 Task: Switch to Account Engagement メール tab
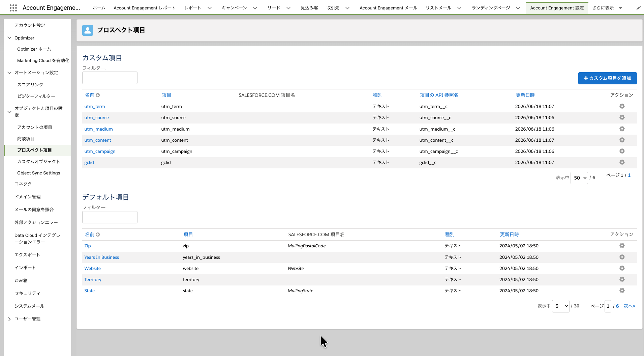(388, 8)
